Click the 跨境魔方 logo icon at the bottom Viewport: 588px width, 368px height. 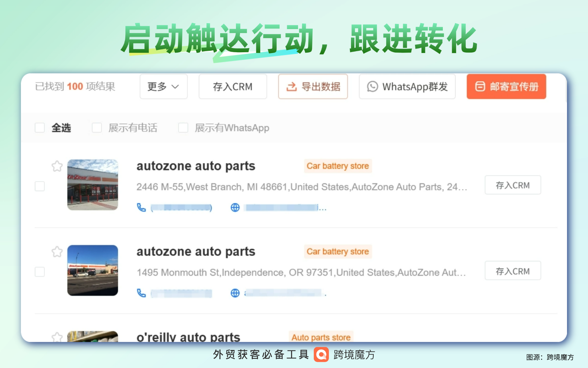[321, 355]
